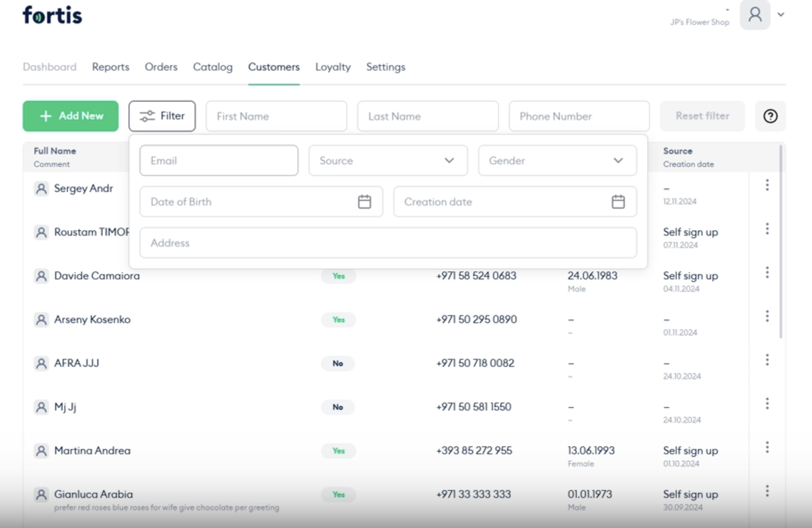
Task: Click the customer list vertical scrollbar
Action: [781, 241]
